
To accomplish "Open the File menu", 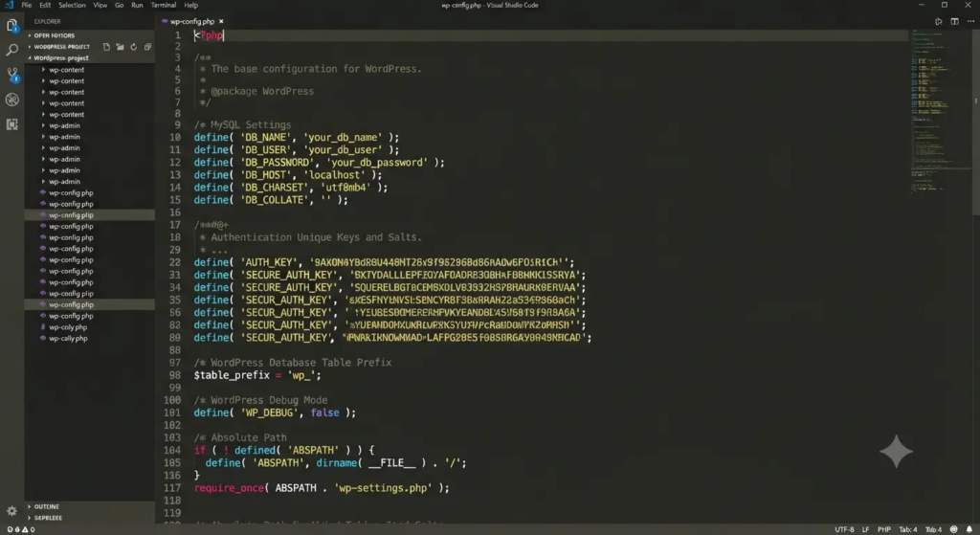I will pos(26,5).
